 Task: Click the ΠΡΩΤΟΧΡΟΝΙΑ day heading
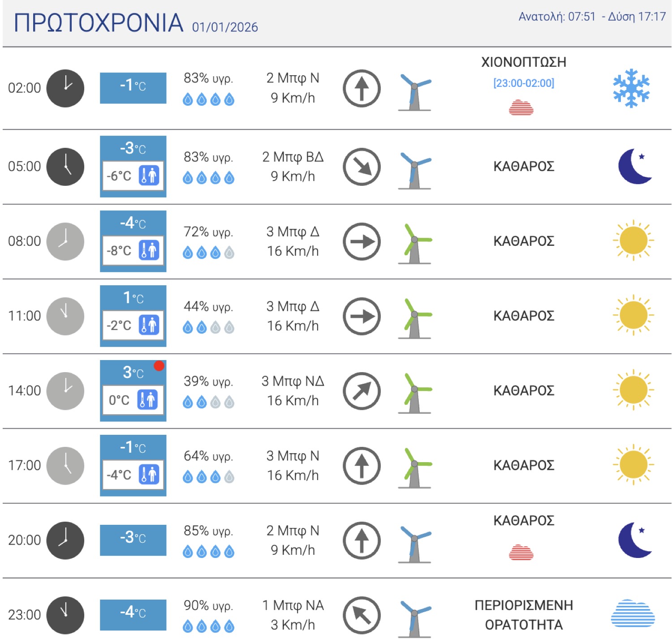tap(99, 23)
